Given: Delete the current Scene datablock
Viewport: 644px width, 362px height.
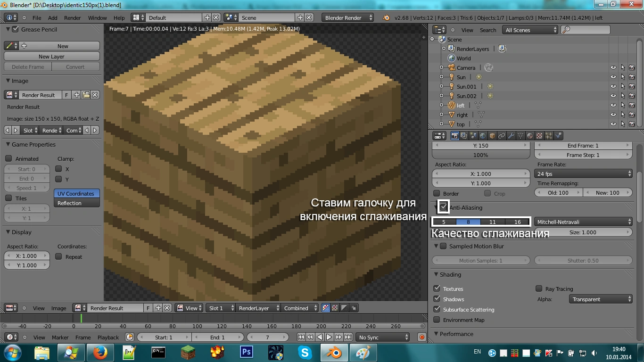Looking at the screenshot, I should click(309, 17).
